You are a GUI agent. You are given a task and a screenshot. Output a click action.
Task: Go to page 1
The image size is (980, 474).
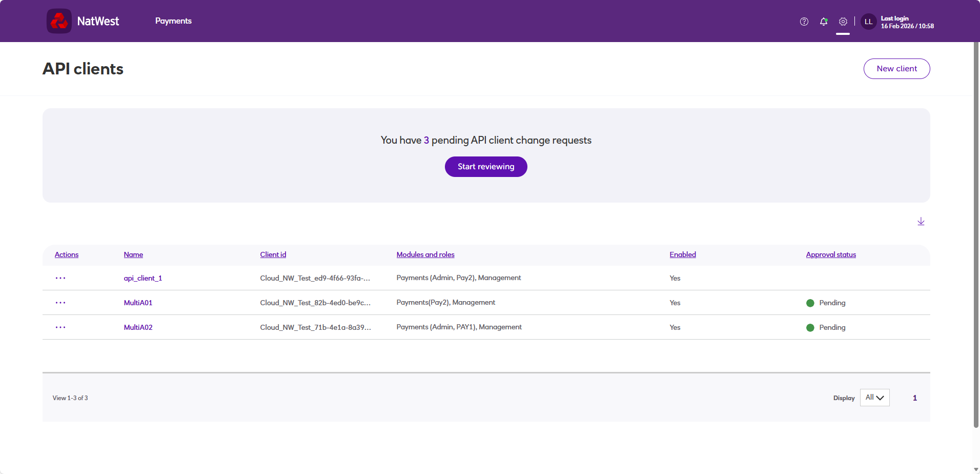(x=915, y=398)
